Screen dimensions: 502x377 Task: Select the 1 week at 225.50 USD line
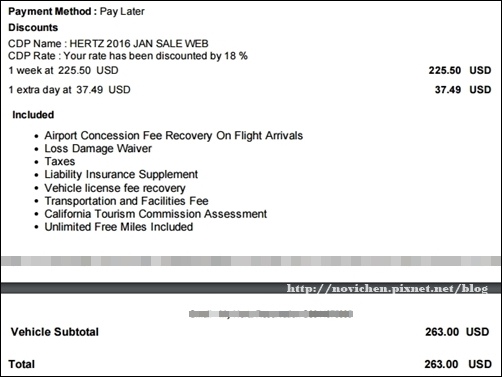click(63, 70)
